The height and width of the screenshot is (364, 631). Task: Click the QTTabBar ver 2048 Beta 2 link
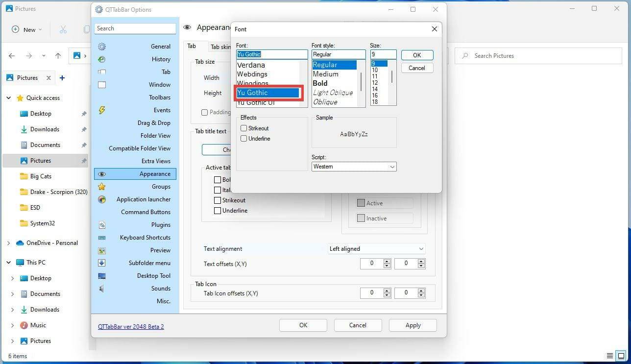coord(131,326)
